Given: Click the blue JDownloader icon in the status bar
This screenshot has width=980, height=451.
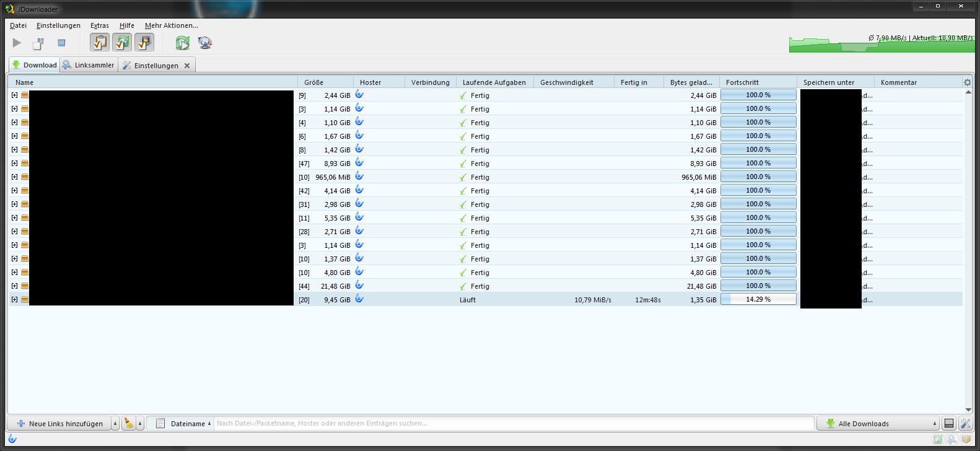Looking at the screenshot, I should [12, 439].
